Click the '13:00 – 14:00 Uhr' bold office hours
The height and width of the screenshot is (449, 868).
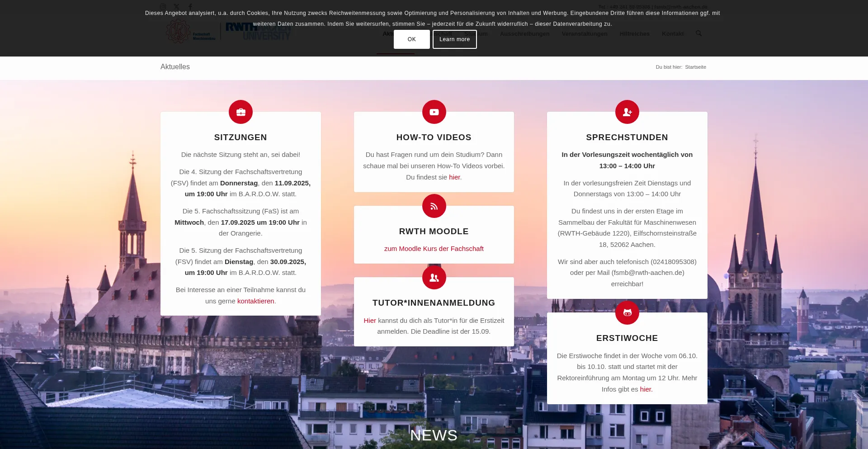(627, 166)
